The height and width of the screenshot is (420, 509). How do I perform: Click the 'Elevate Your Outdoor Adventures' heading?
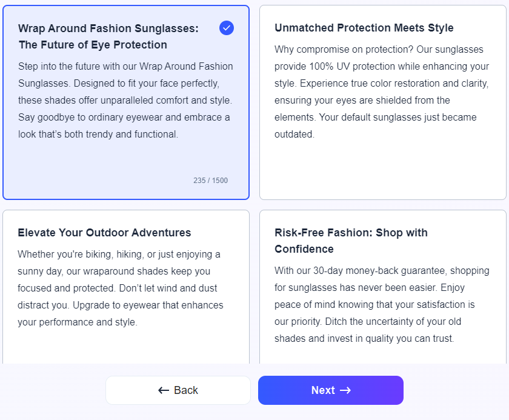[104, 233]
